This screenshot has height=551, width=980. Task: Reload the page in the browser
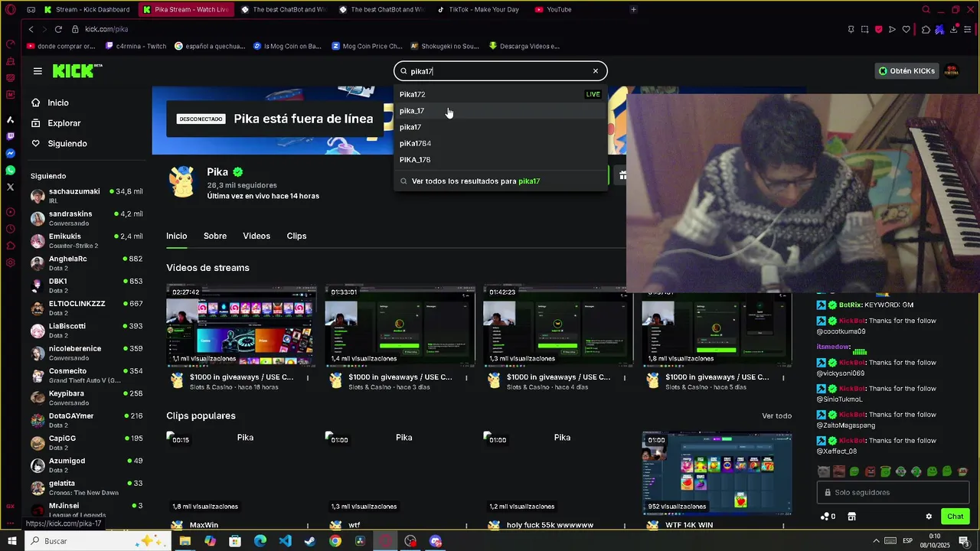(58, 29)
